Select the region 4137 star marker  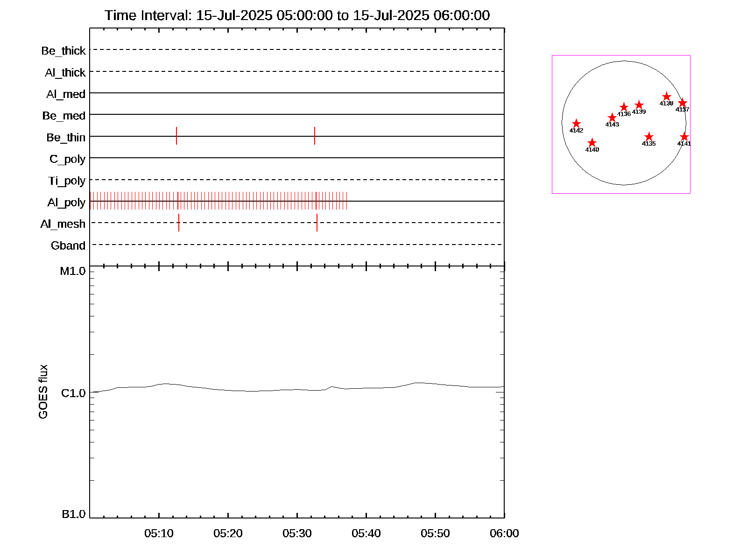[682, 103]
